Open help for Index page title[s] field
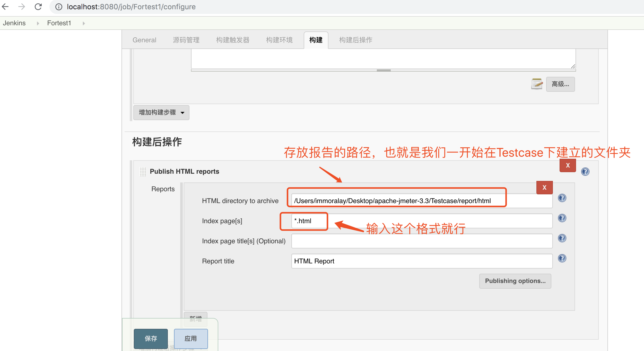 pos(562,238)
